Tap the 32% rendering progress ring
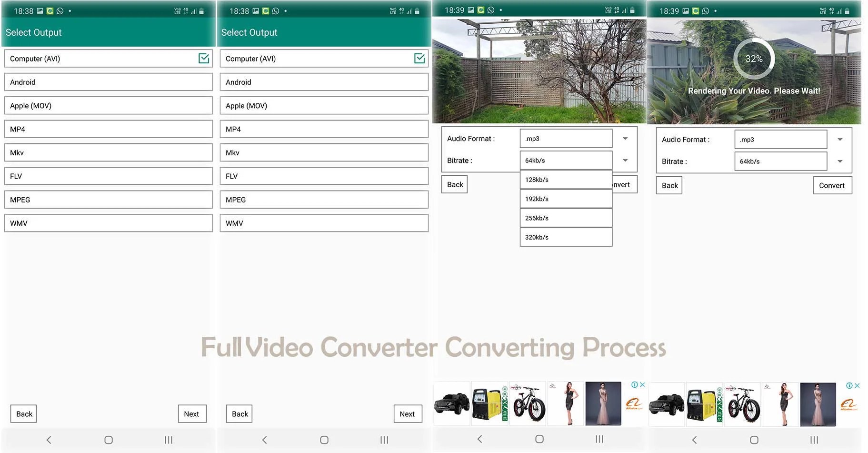This screenshot has height=453, width=868. click(x=755, y=59)
